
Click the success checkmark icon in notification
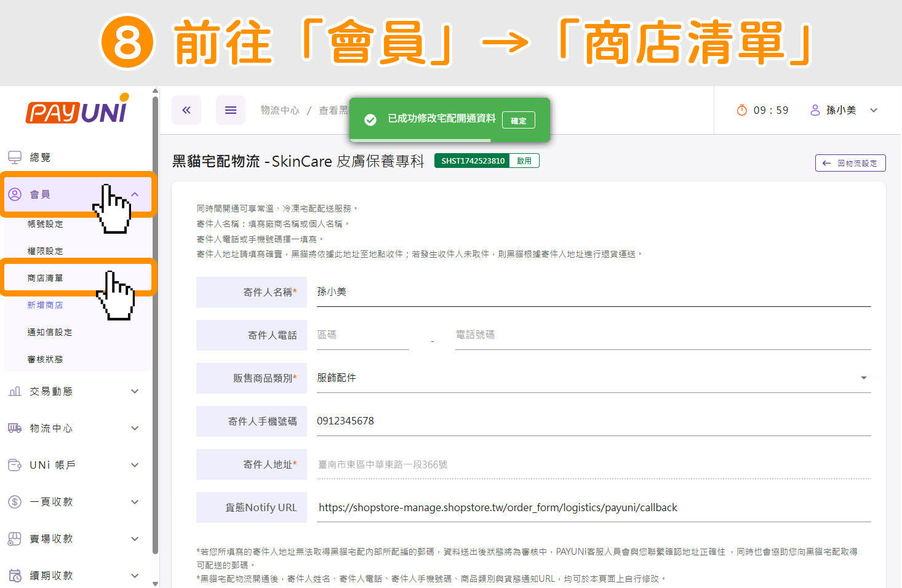[370, 120]
